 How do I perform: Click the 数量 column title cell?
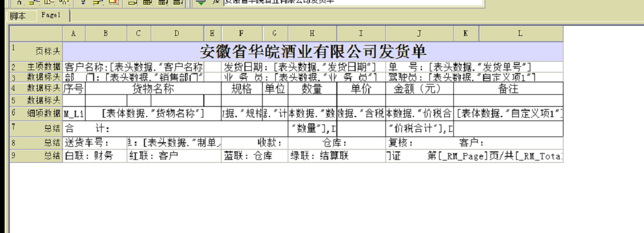coord(312,89)
